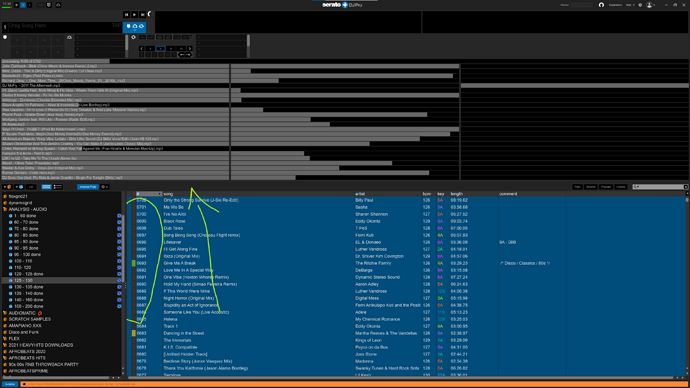Viewport: 690px width, 388px height.
Task: Select the 130 - 135 done crate
Action: (29, 287)
